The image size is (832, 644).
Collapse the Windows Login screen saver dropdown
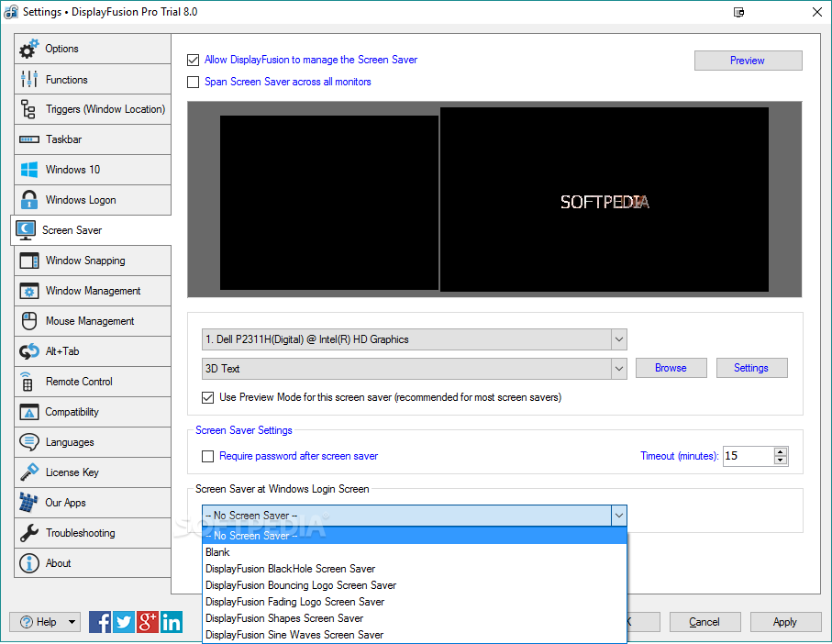point(618,516)
